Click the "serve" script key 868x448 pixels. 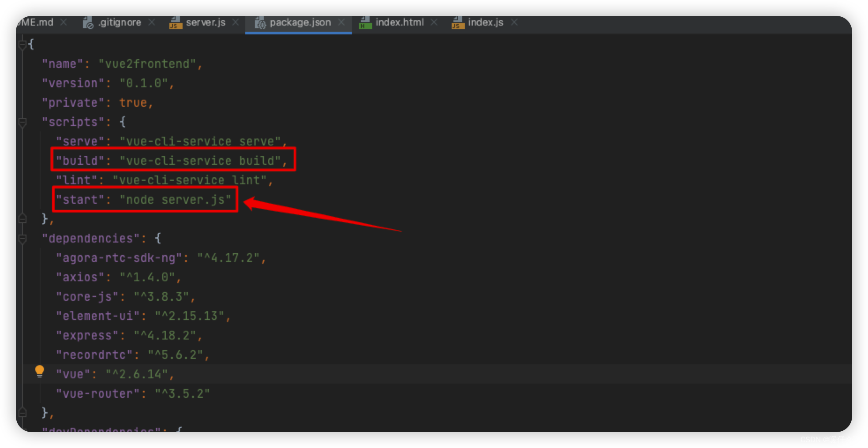(80, 142)
